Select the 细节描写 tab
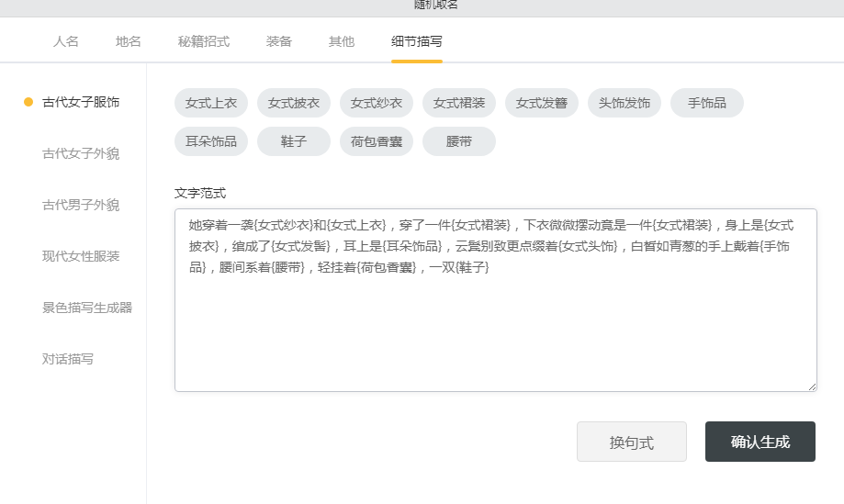The height and width of the screenshot is (504, 844). [417, 41]
